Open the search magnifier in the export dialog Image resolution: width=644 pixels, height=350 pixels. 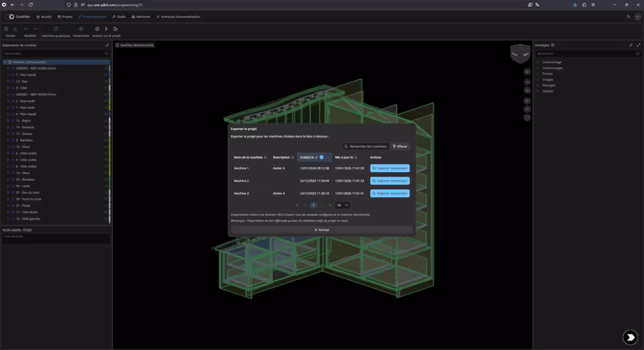tap(346, 146)
